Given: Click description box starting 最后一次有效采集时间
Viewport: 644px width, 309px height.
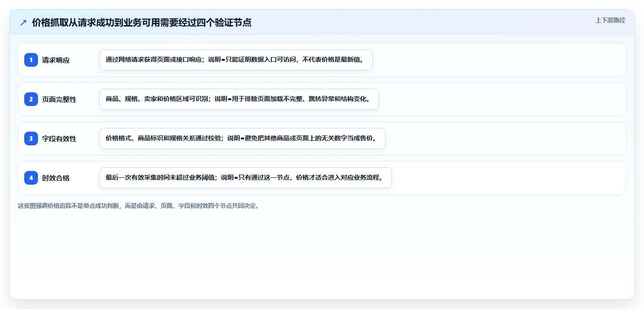Looking at the screenshot, I should coord(246,178).
